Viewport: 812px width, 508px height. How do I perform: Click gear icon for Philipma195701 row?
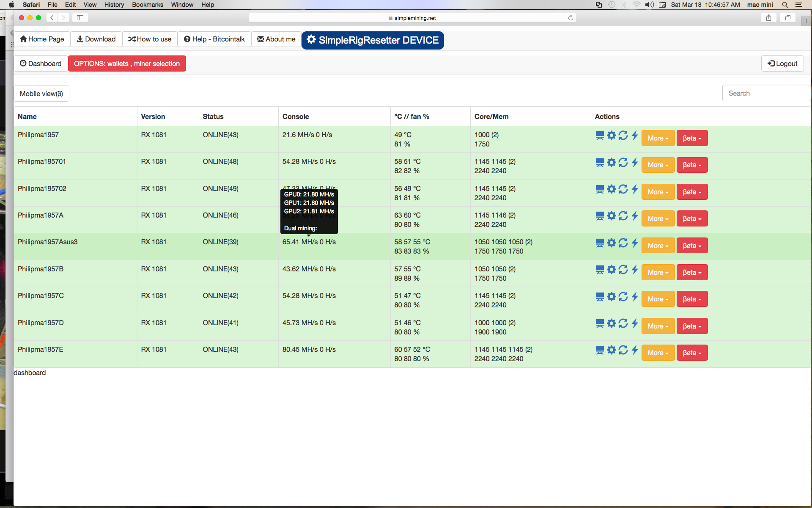[612, 163]
